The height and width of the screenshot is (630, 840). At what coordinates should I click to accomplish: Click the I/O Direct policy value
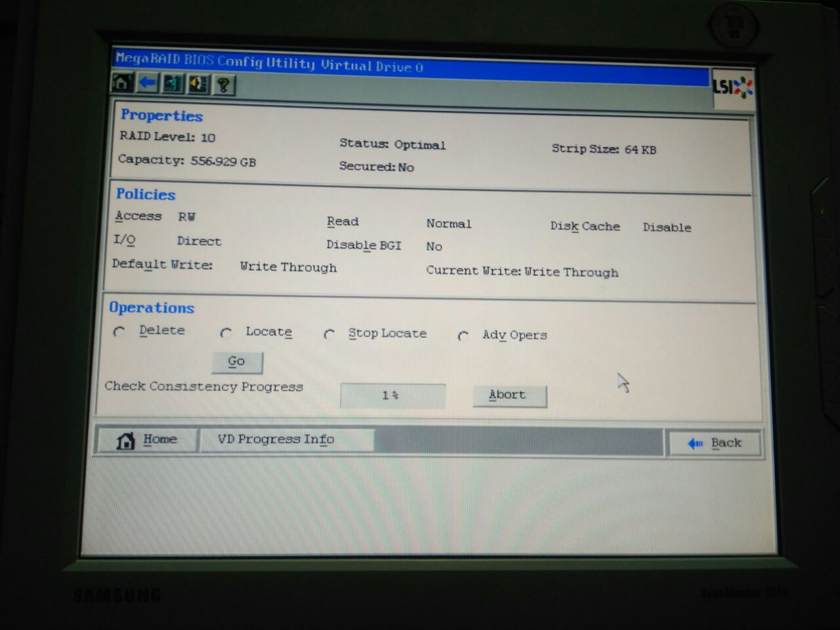pos(199,241)
